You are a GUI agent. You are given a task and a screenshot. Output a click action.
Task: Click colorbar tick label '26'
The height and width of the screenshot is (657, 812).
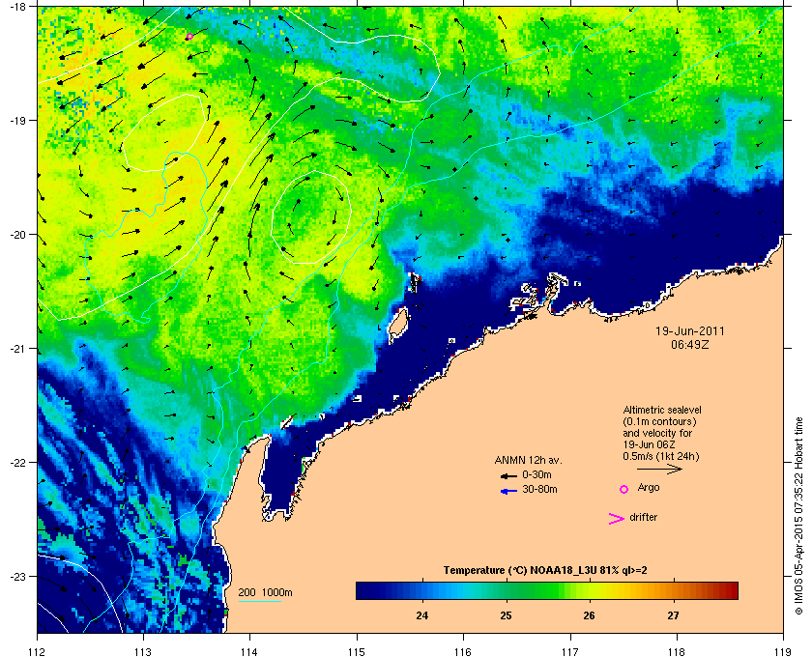(589, 615)
